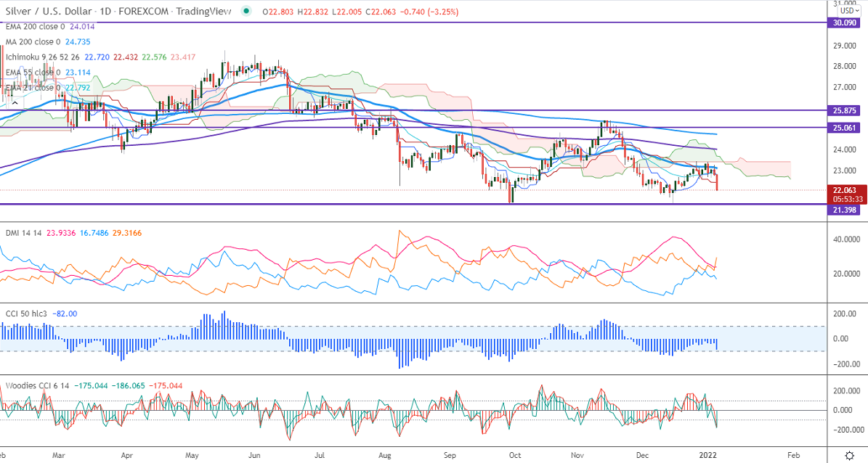Click the 25.061 horizontal line price label
Viewport: 868px width, 463px height.
pos(844,128)
